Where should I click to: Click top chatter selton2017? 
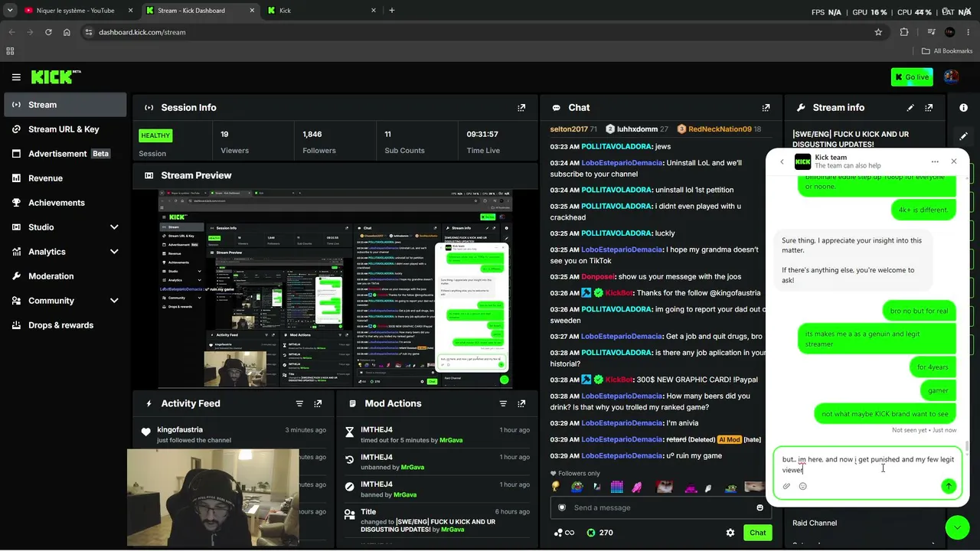click(x=569, y=129)
